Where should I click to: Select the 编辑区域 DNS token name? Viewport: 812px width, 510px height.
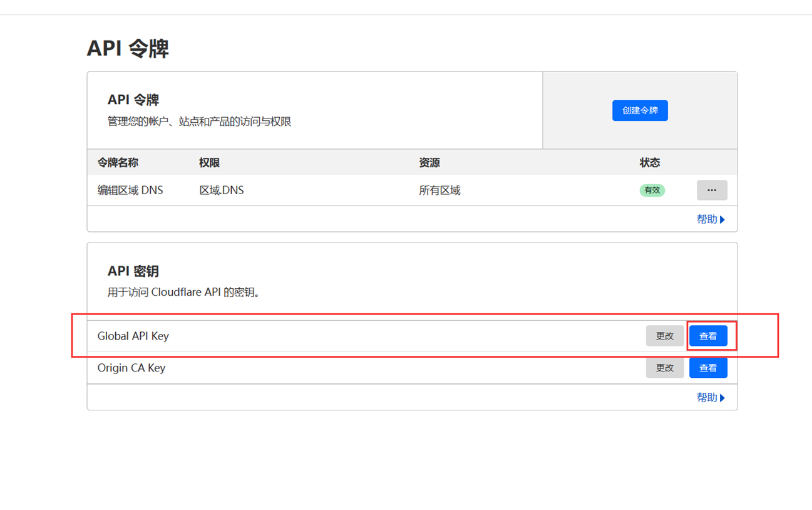pyautogui.click(x=130, y=190)
